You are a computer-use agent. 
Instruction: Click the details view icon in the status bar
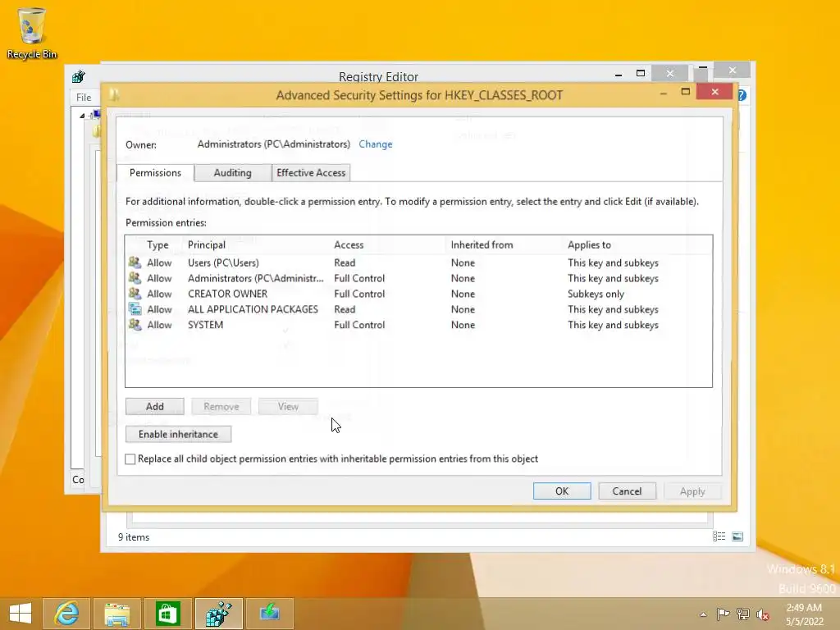tap(719, 536)
